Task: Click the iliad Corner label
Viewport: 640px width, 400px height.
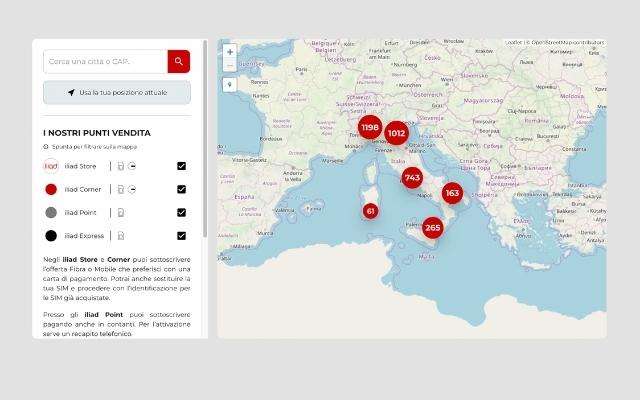Action: 83,189
